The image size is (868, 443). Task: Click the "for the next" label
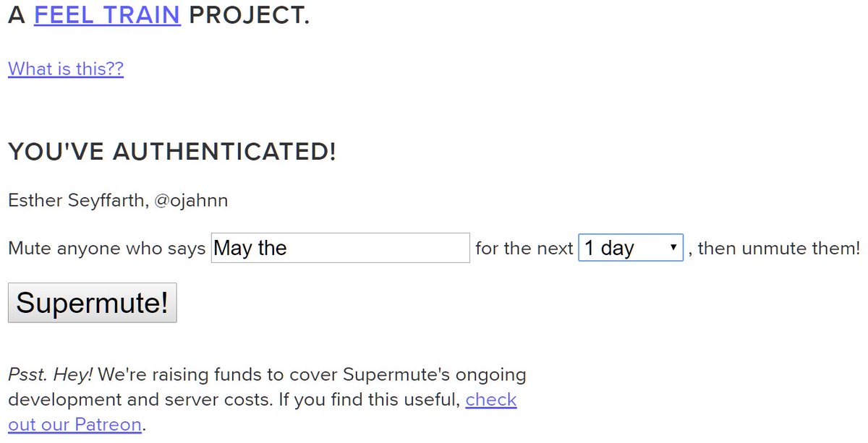pyautogui.click(x=524, y=249)
